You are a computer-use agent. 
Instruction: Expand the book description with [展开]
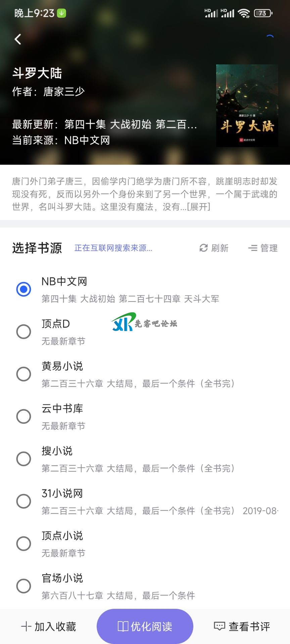[199, 207]
